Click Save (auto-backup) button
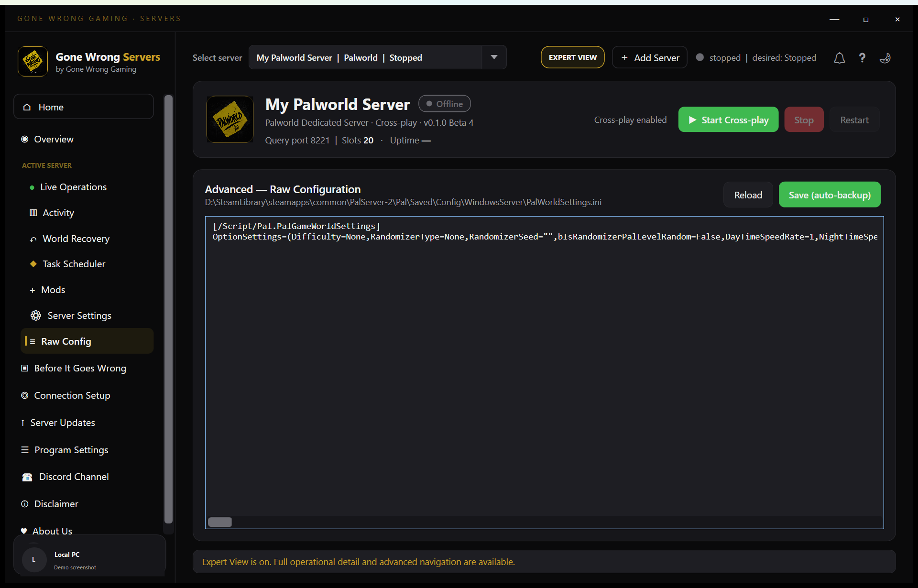The height and width of the screenshot is (588, 918). click(x=830, y=195)
